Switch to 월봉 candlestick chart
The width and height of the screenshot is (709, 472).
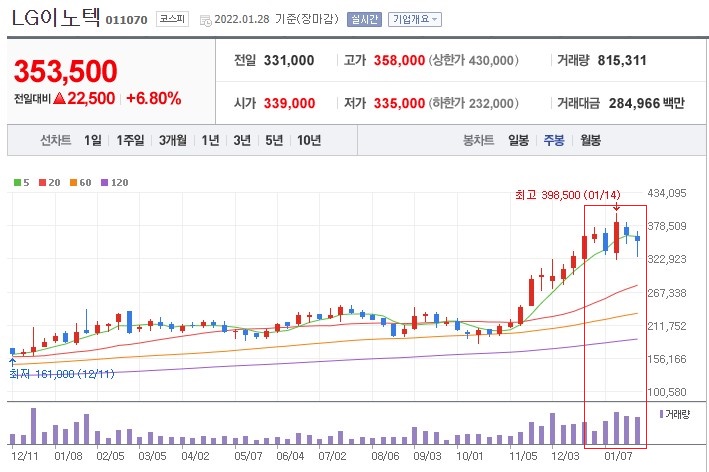tap(591, 140)
